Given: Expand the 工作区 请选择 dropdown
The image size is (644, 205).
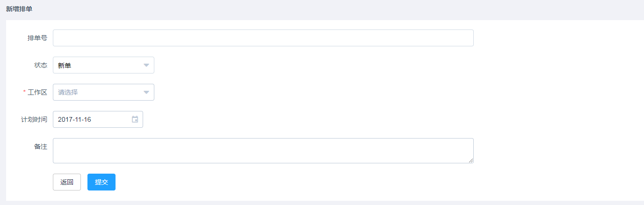Looking at the screenshot, I should click(103, 92).
